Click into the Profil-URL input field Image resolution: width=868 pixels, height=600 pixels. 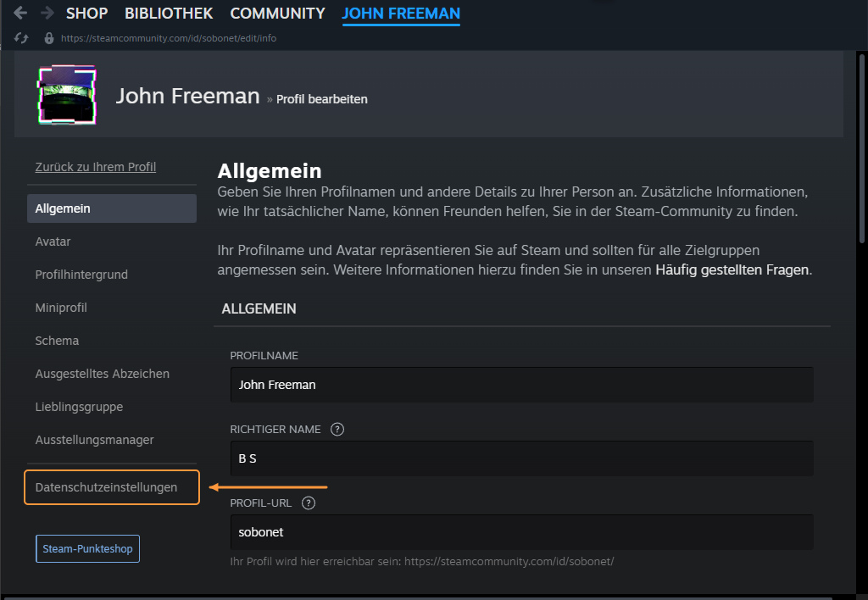[x=521, y=532]
